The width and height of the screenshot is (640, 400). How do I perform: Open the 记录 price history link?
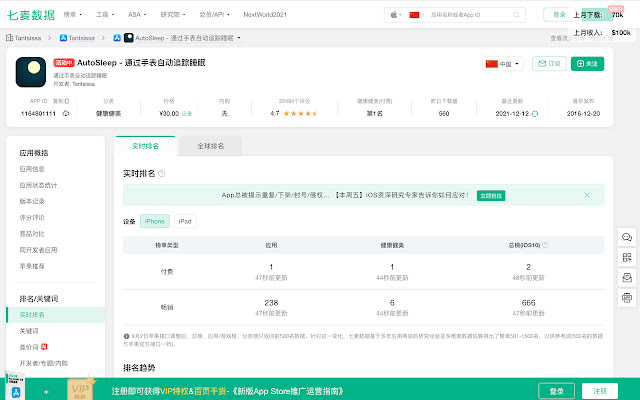tap(187, 114)
